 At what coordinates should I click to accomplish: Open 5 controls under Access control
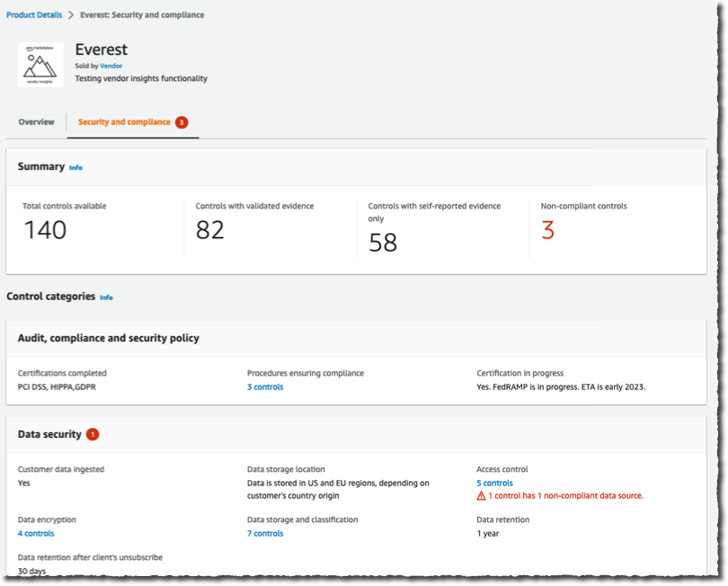coord(494,483)
